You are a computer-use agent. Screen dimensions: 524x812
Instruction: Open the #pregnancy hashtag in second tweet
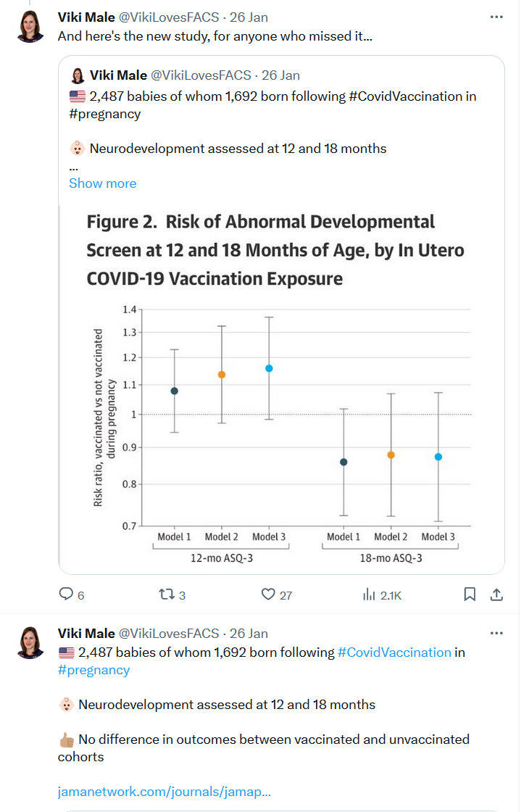pos(93,670)
